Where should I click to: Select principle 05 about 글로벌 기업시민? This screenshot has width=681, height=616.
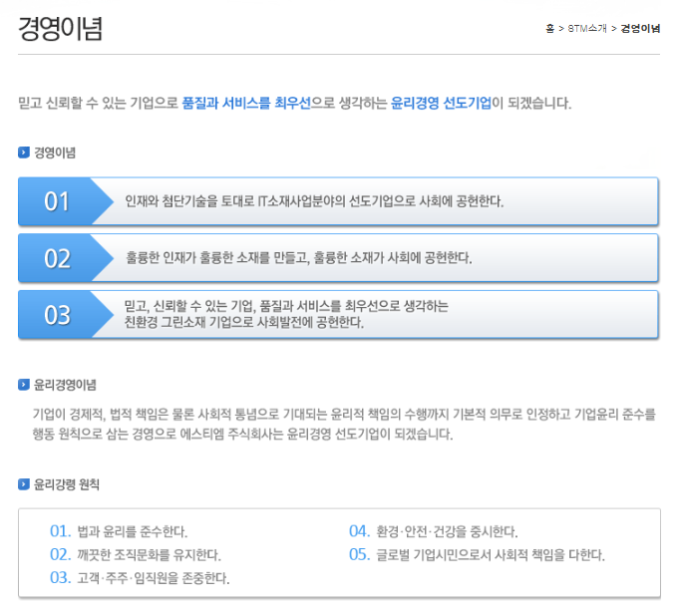point(477,554)
